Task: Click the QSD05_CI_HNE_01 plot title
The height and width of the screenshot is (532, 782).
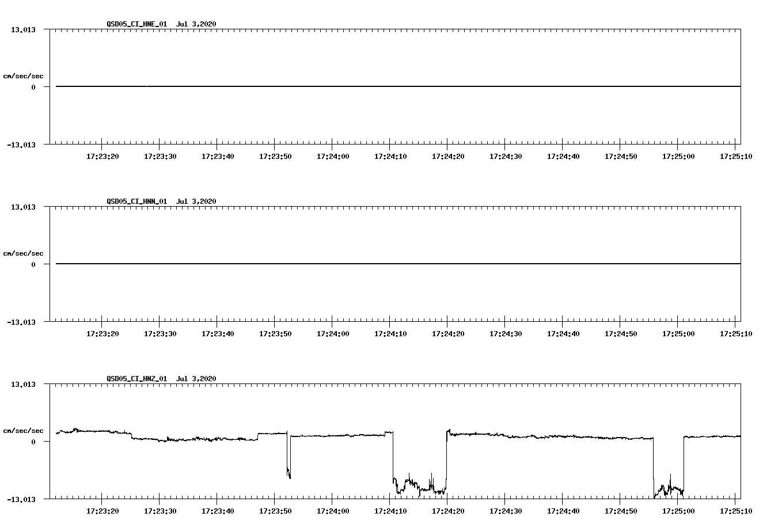Action: (162, 24)
